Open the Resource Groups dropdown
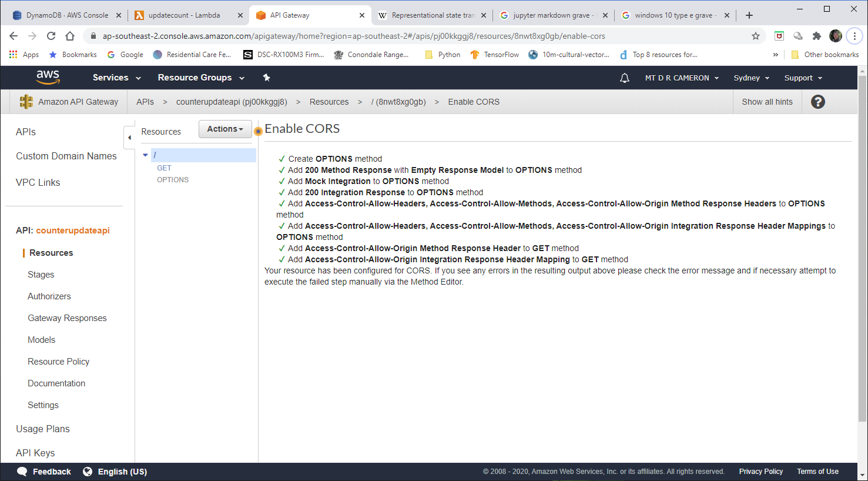868x481 pixels. pos(201,78)
